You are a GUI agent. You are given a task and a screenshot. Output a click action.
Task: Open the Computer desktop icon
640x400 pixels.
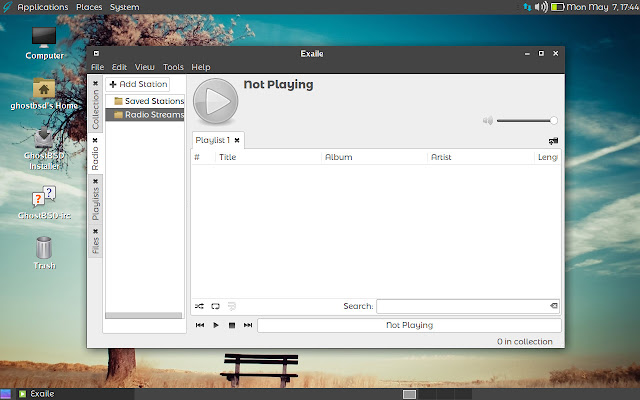44,43
